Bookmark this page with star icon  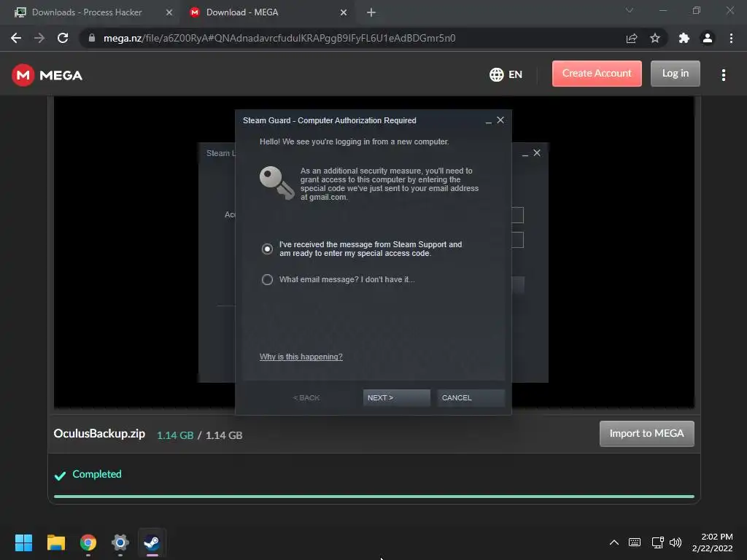(655, 38)
